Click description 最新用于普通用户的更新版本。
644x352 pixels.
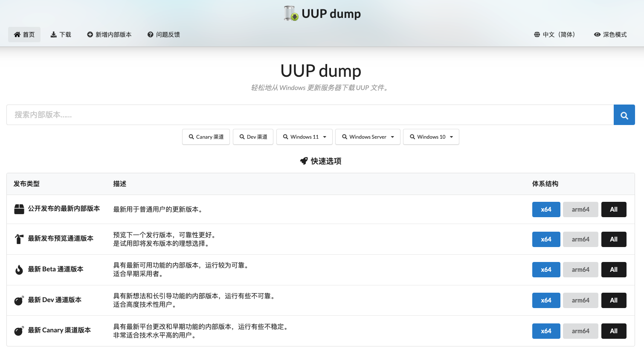(159, 209)
